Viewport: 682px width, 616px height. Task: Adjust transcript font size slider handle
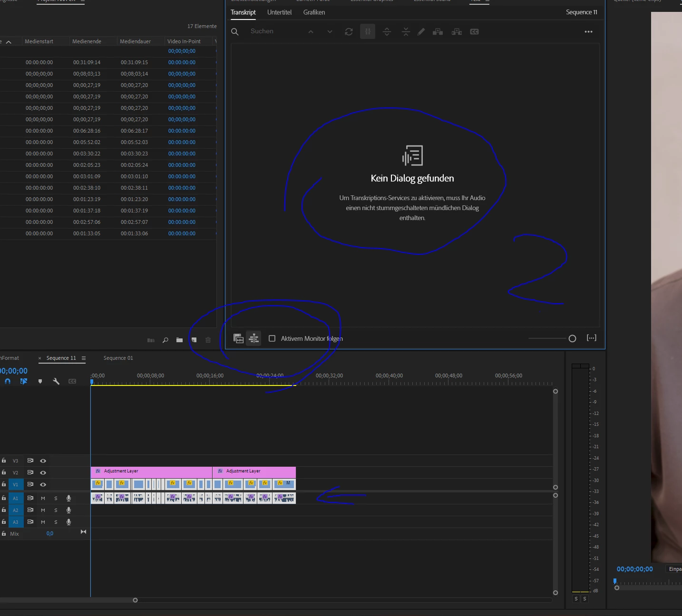point(572,338)
